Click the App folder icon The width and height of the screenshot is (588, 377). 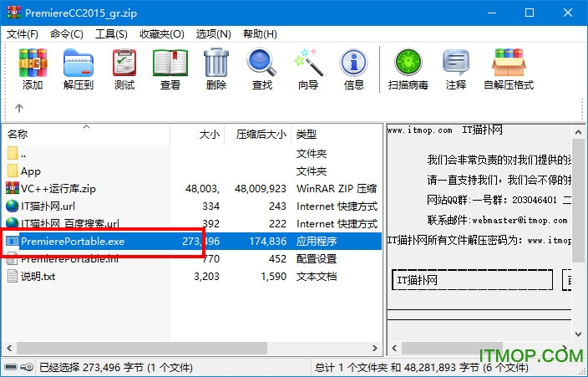coord(13,171)
